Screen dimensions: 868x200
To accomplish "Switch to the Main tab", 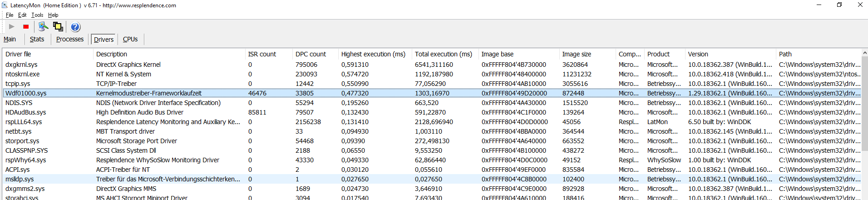I will (10, 39).
